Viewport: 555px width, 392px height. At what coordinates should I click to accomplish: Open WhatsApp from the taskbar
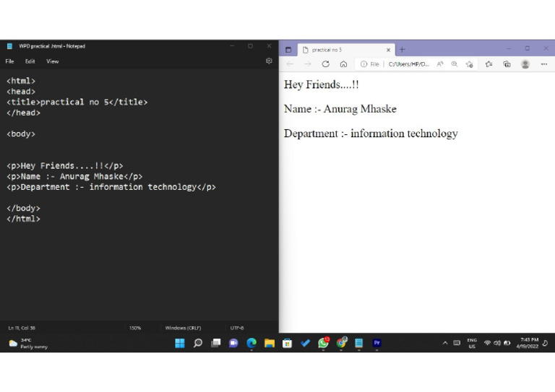(323, 343)
